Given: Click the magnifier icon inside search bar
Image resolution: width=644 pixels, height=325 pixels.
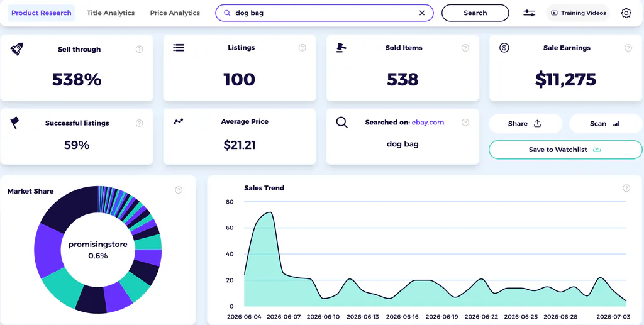Looking at the screenshot, I should pos(226,13).
